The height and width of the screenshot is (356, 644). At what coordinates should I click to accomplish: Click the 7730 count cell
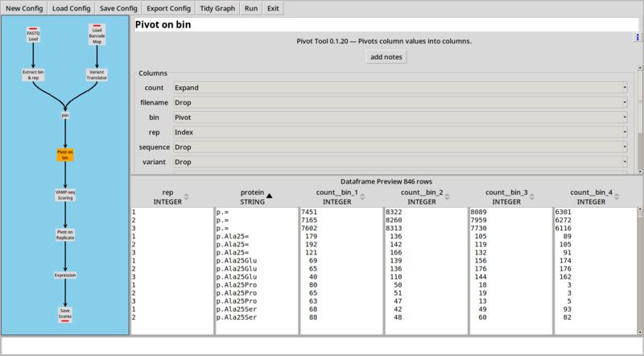[478, 228]
